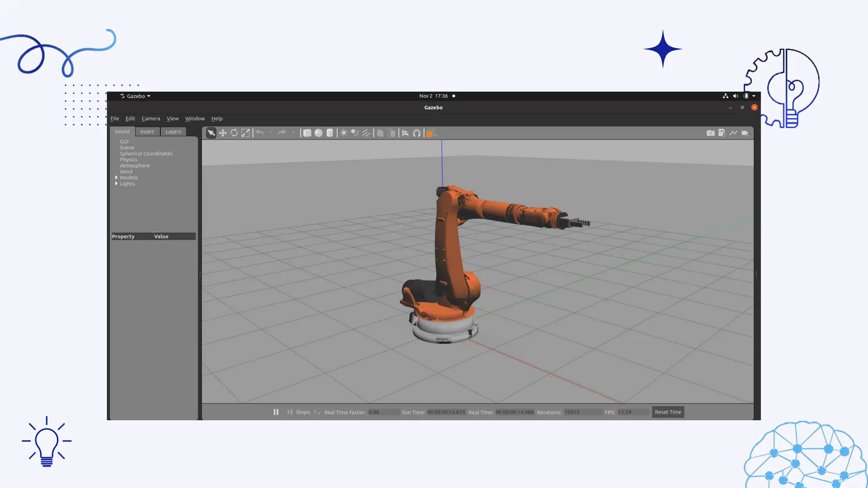Screen dimensions: 868x488
Task: Toggle arrow selection mode
Action: [211, 133]
